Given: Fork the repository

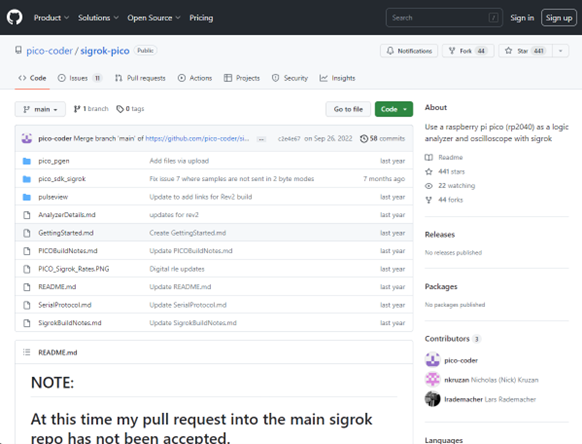Looking at the screenshot, I should (x=468, y=51).
